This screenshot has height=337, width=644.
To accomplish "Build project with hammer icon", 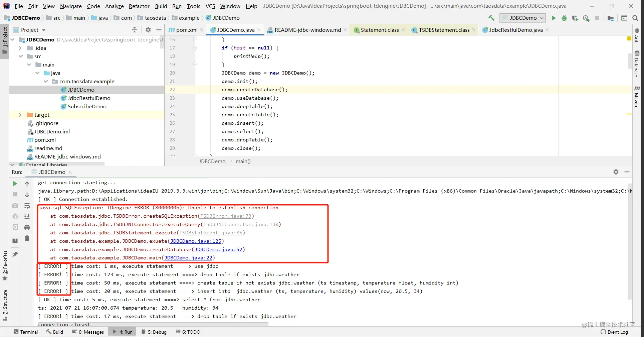I will click(491, 18).
